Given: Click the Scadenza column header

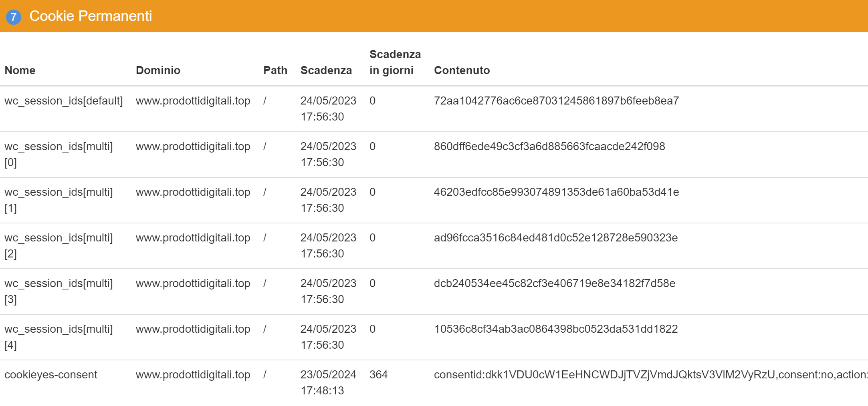Looking at the screenshot, I should tap(326, 70).
